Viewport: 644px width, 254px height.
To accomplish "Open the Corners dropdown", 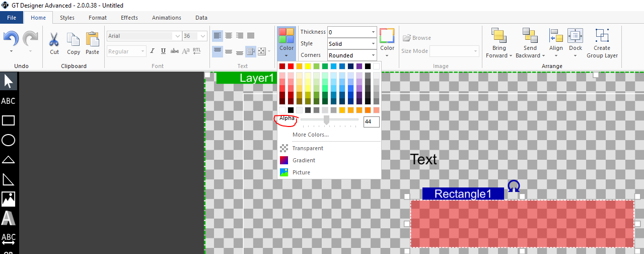I will click(x=373, y=55).
